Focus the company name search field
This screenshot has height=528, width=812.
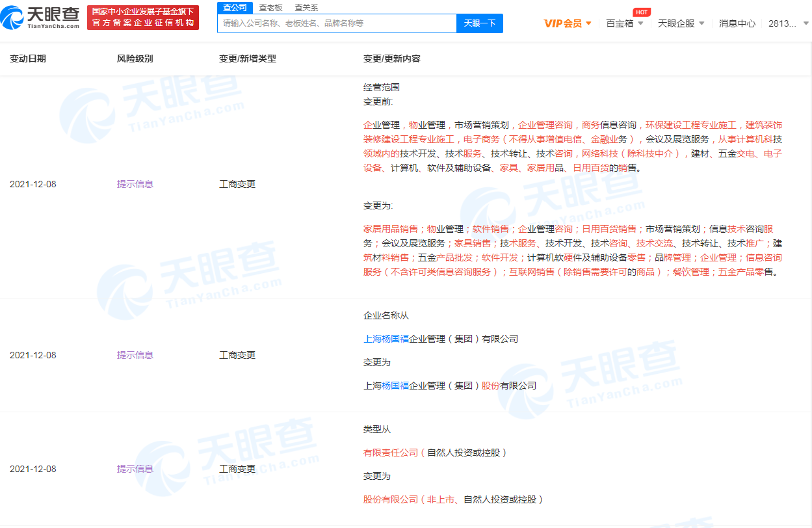[337, 23]
